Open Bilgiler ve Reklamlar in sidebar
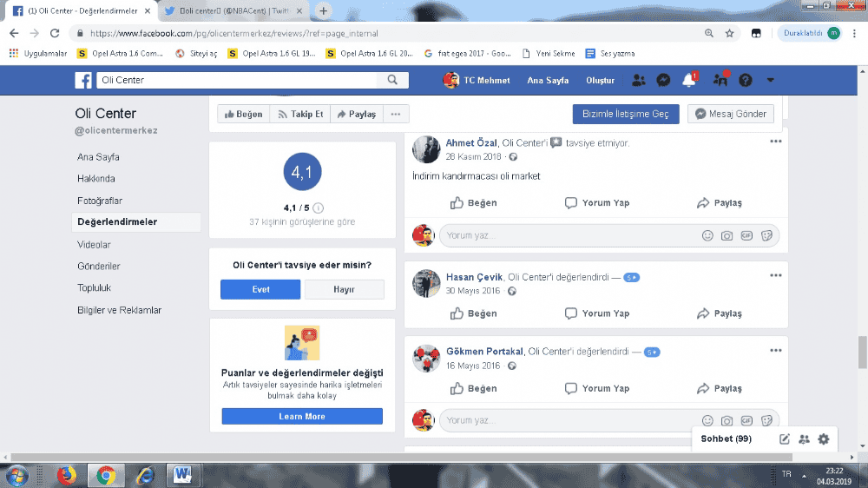 [x=120, y=310]
